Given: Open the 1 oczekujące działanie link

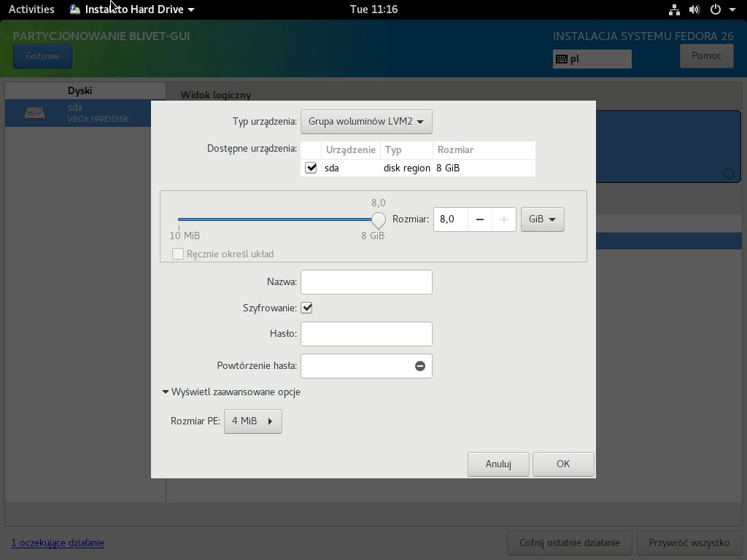Looking at the screenshot, I should 58,542.
